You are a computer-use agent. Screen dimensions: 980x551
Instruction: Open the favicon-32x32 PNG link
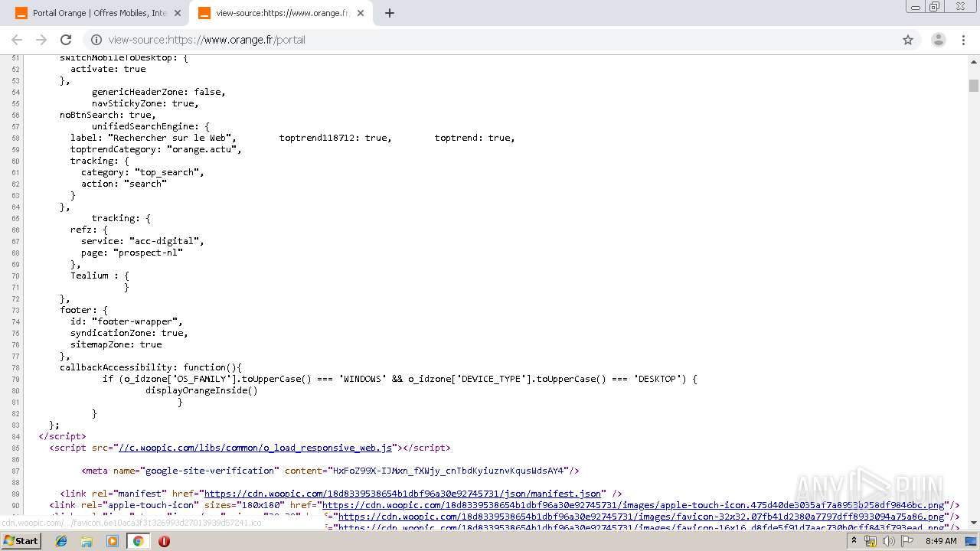tap(641, 517)
